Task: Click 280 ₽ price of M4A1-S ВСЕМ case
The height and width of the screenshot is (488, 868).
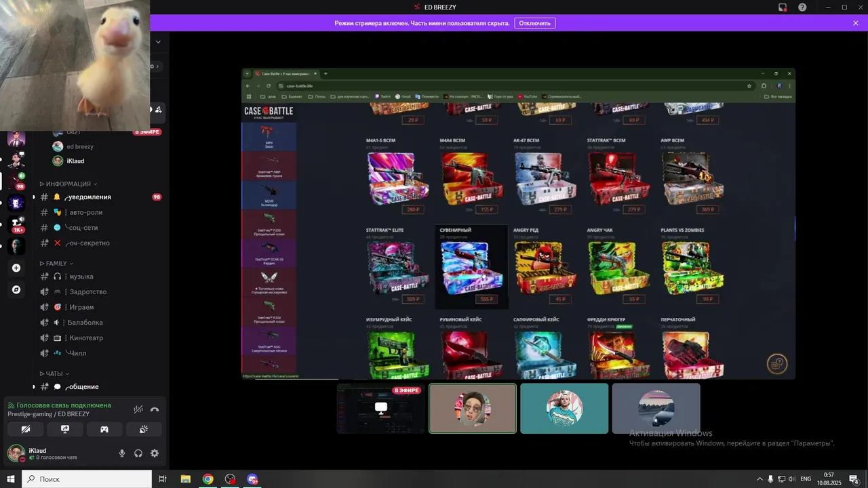Action: click(x=412, y=209)
